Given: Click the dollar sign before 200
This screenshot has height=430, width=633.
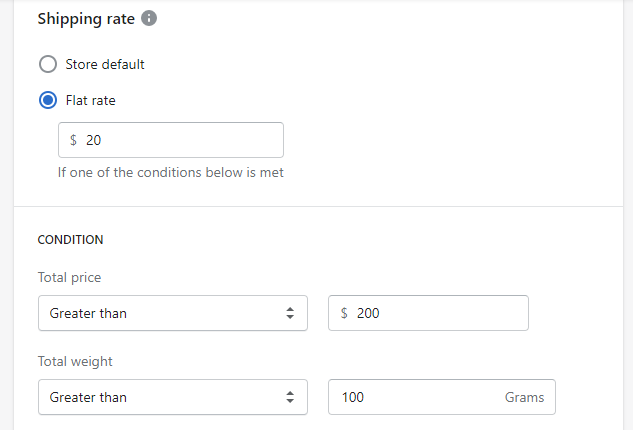Looking at the screenshot, I should (345, 313).
